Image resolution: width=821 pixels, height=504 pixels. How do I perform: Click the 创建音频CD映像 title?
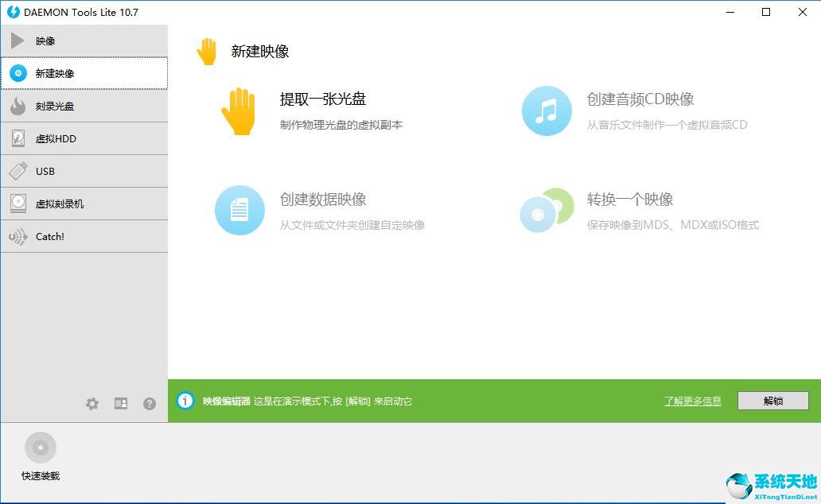pos(640,99)
